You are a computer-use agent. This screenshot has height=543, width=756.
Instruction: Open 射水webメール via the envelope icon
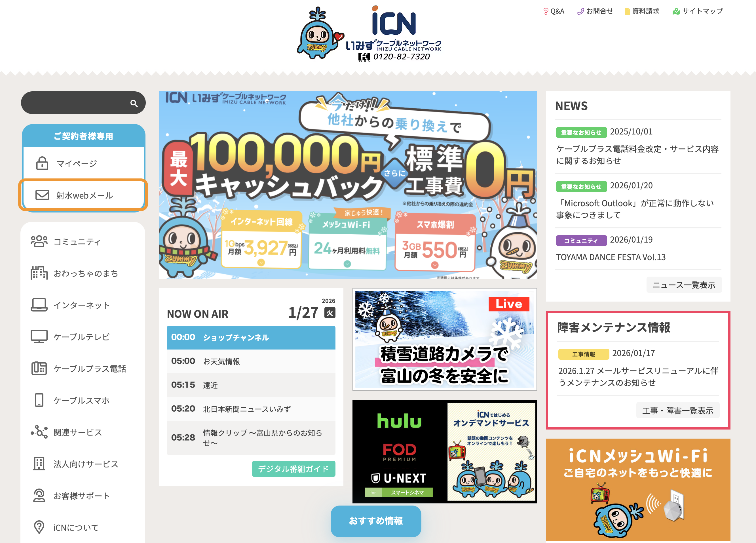coord(42,195)
